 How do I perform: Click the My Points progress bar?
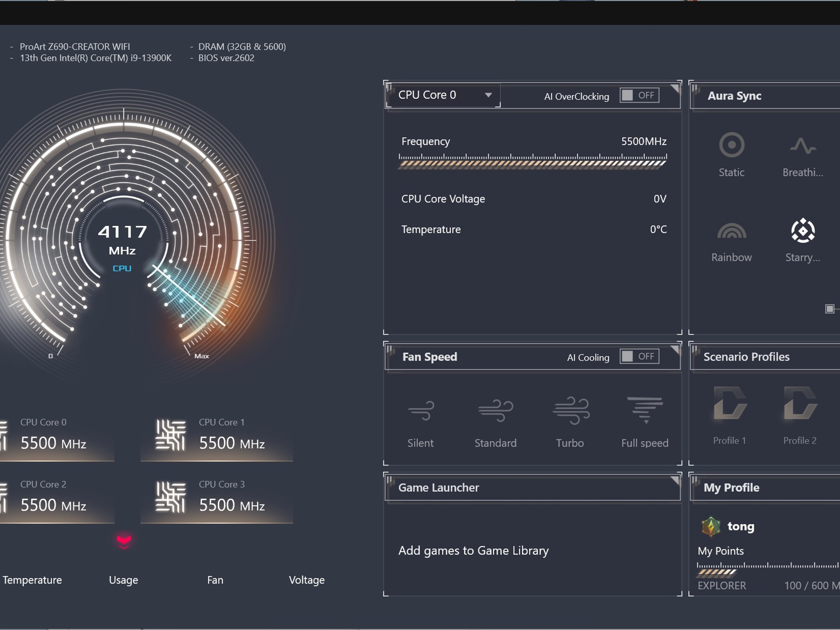coord(768,571)
